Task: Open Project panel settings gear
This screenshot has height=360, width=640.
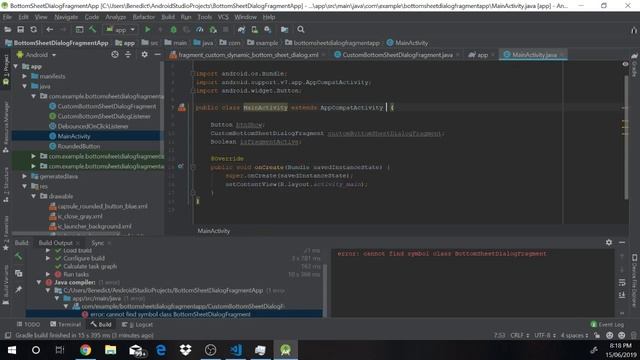Action: (144, 54)
